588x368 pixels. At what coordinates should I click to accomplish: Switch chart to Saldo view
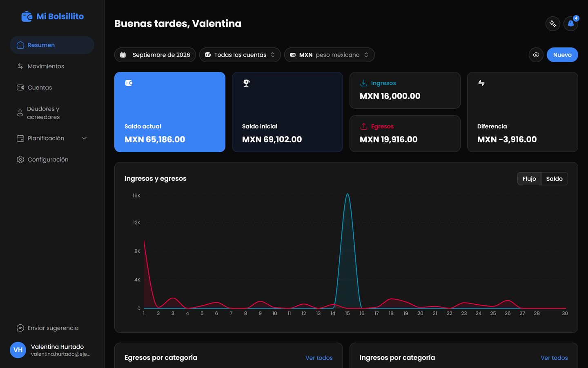pyautogui.click(x=554, y=179)
